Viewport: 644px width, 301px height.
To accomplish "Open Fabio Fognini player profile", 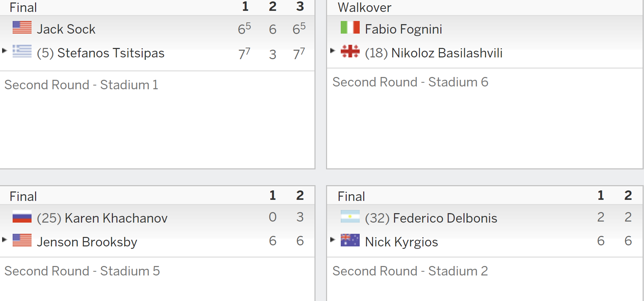I will point(404,29).
